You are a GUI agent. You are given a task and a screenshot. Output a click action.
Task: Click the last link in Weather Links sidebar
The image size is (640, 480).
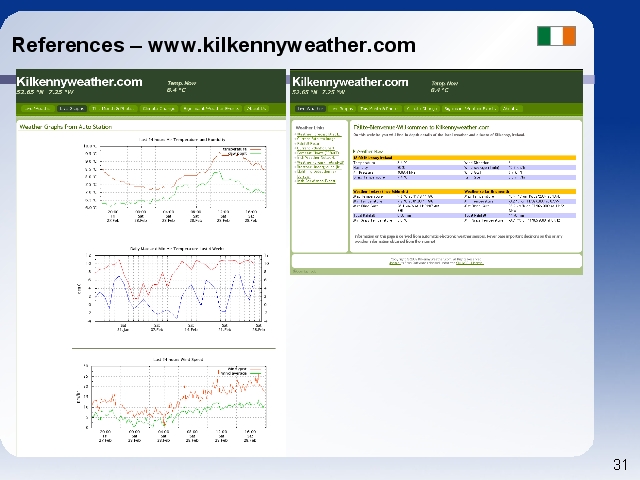pyautogui.click(x=316, y=180)
